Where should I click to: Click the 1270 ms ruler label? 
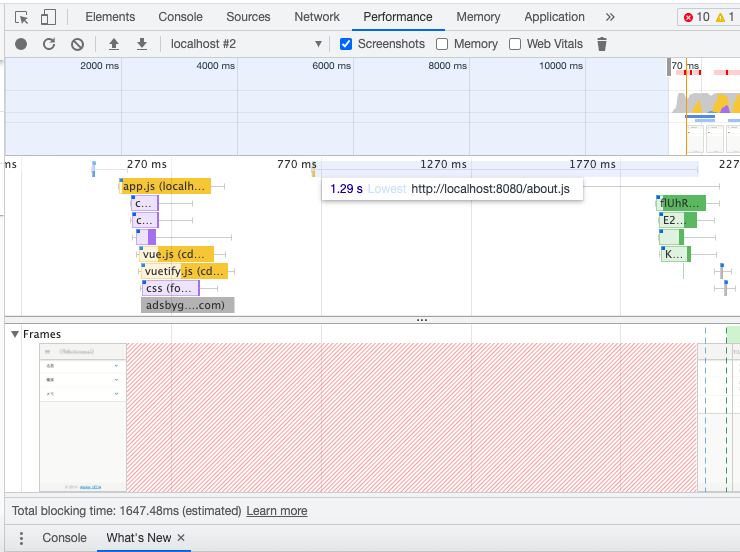pos(443,164)
